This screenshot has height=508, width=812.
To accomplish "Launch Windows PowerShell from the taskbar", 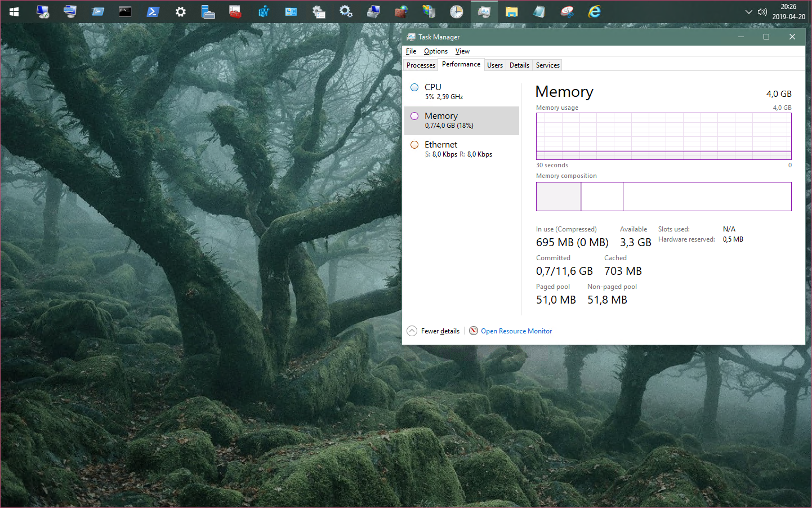I will pyautogui.click(x=153, y=11).
